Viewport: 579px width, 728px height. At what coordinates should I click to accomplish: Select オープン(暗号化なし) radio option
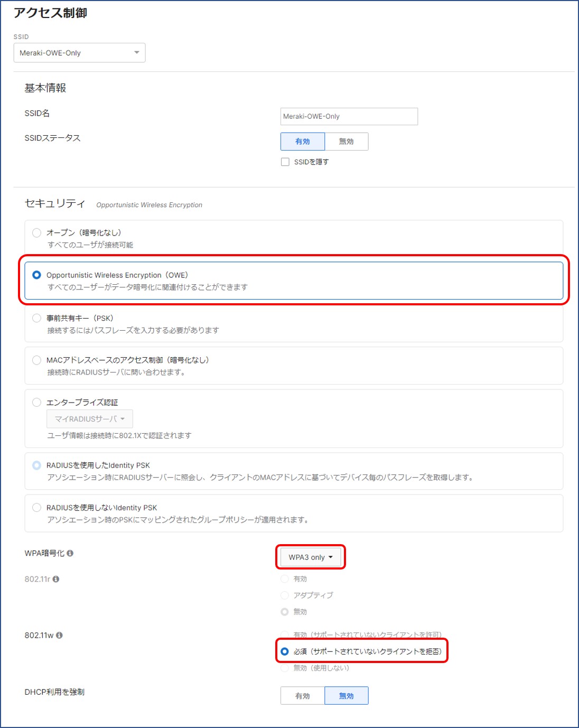point(36,232)
